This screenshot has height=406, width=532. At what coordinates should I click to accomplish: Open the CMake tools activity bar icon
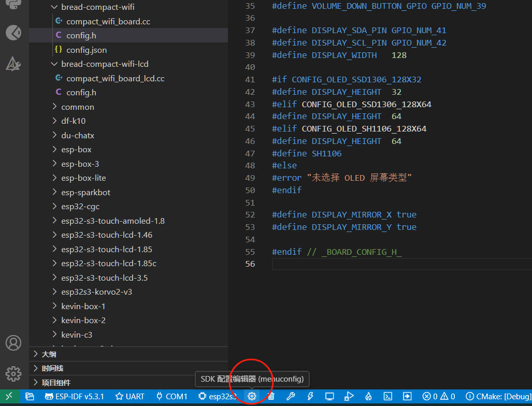pos(13,64)
